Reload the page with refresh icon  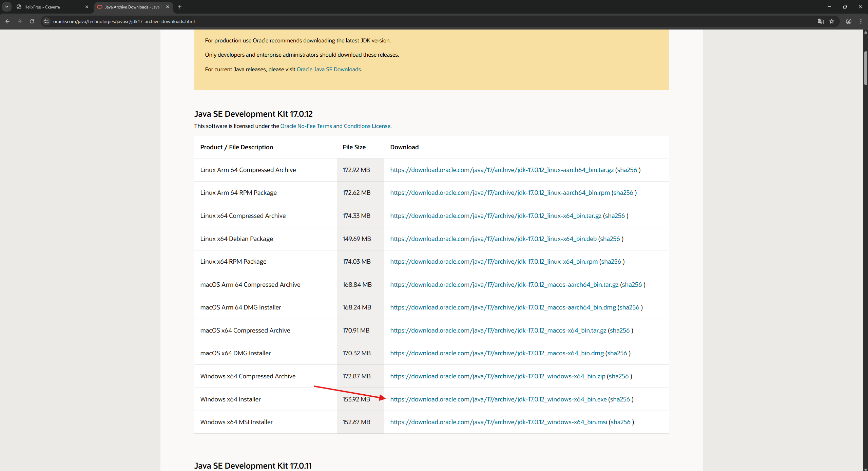[x=32, y=21]
